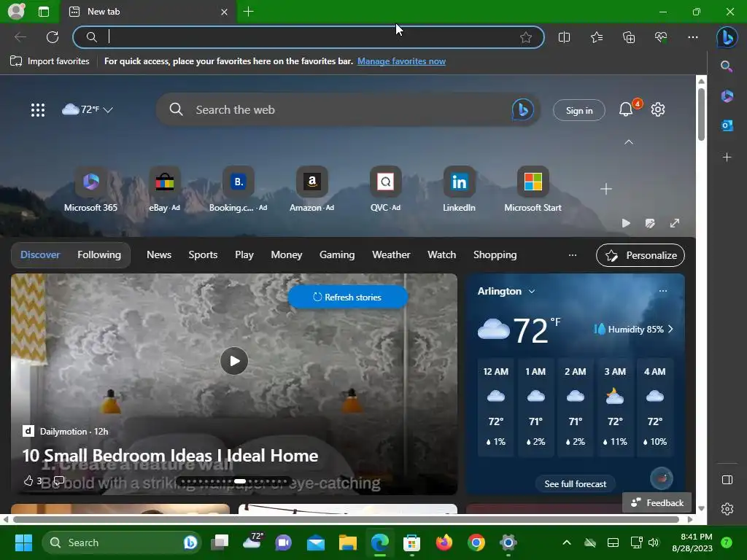Open Manage favorites now link

coord(401,61)
